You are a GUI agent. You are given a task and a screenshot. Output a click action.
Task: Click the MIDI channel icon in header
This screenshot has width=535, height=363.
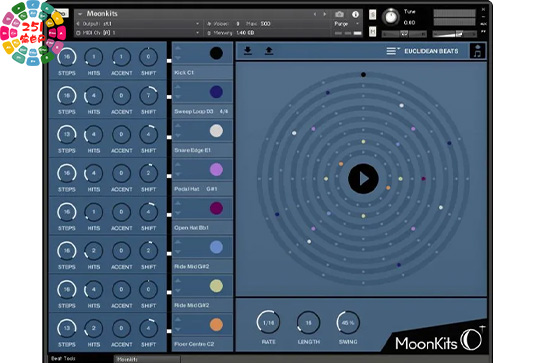pyautogui.click(x=78, y=33)
